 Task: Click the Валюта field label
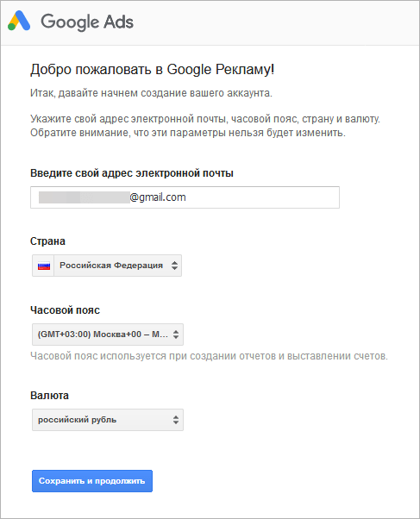coord(49,396)
